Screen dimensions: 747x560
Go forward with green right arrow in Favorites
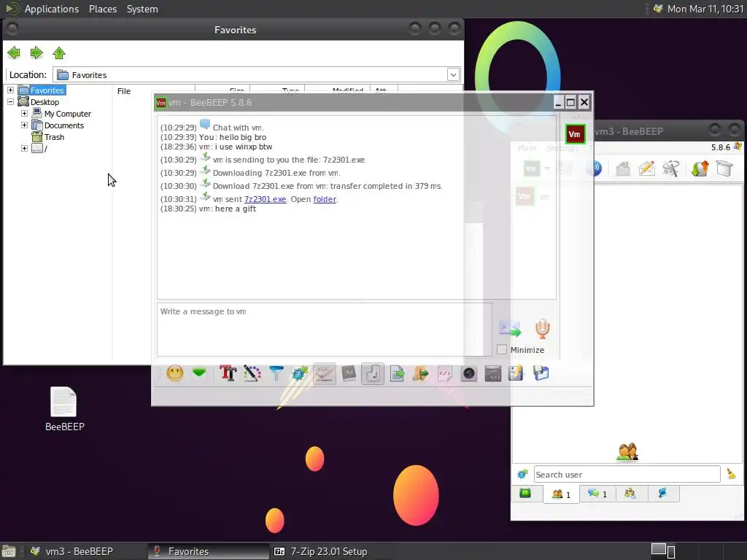[36, 52]
